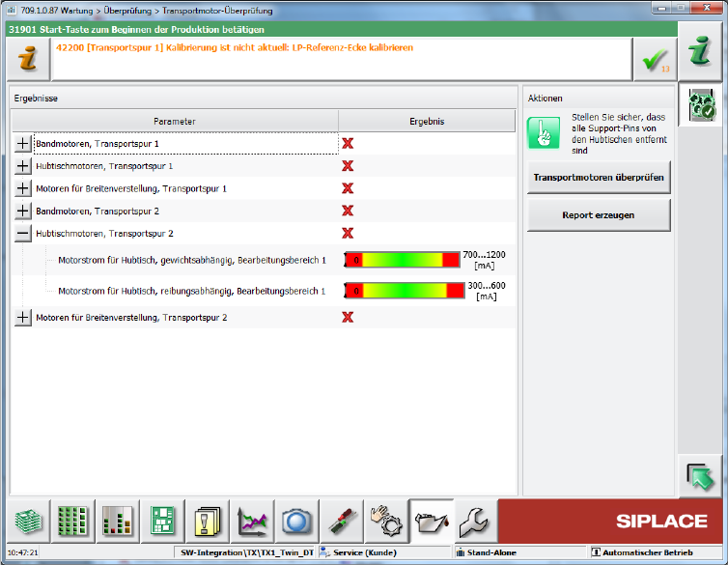The image size is (728, 565).
Task: Expand Bandmotoren, Transportspur 2
Action: [x=23, y=212]
